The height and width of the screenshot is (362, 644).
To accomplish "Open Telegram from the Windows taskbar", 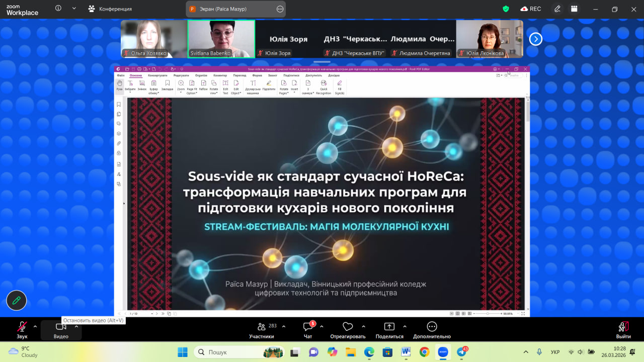I will point(461,352).
